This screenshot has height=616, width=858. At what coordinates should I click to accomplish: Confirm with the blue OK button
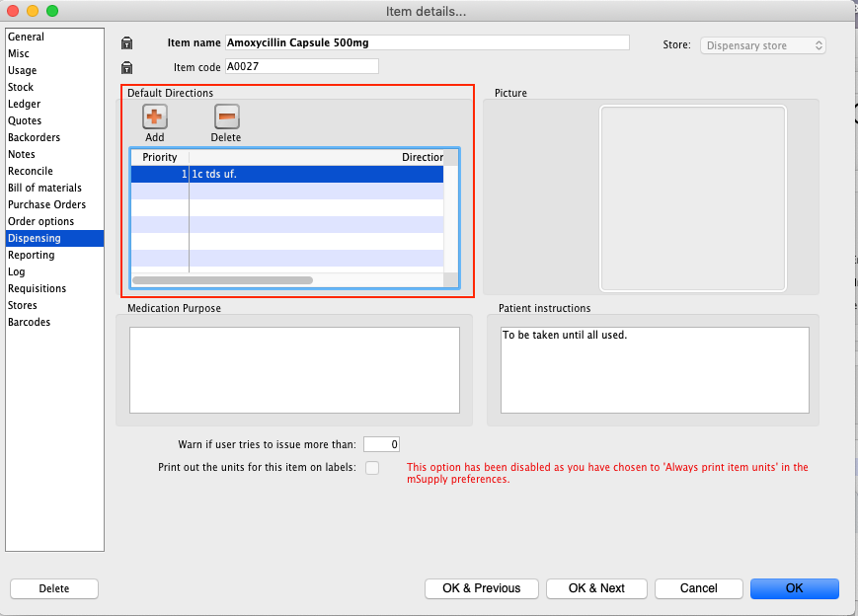point(794,588)
